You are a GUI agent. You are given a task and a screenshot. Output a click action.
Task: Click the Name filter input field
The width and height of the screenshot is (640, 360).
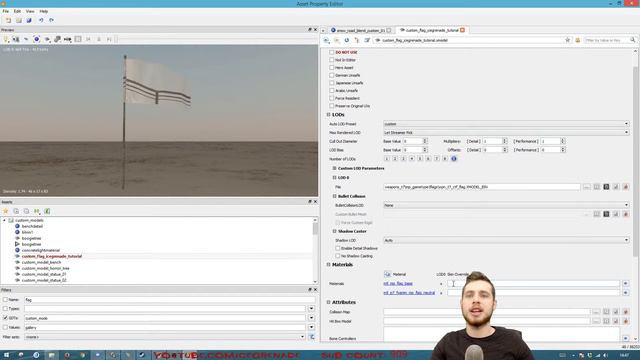point(169,300)
